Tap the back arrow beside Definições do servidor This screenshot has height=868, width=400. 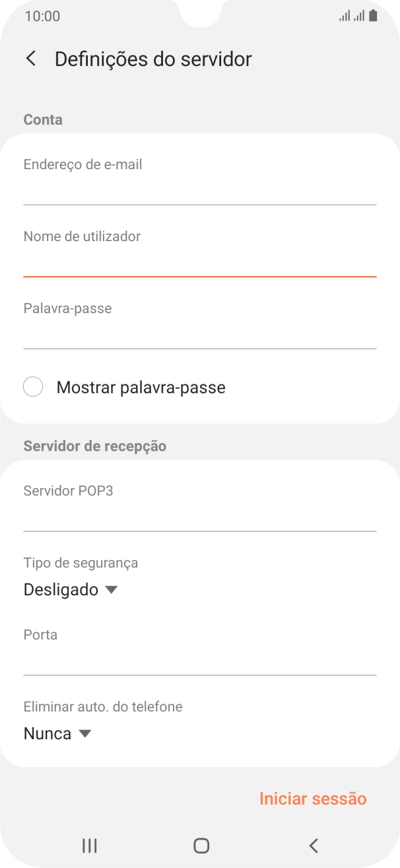(30, 59)
